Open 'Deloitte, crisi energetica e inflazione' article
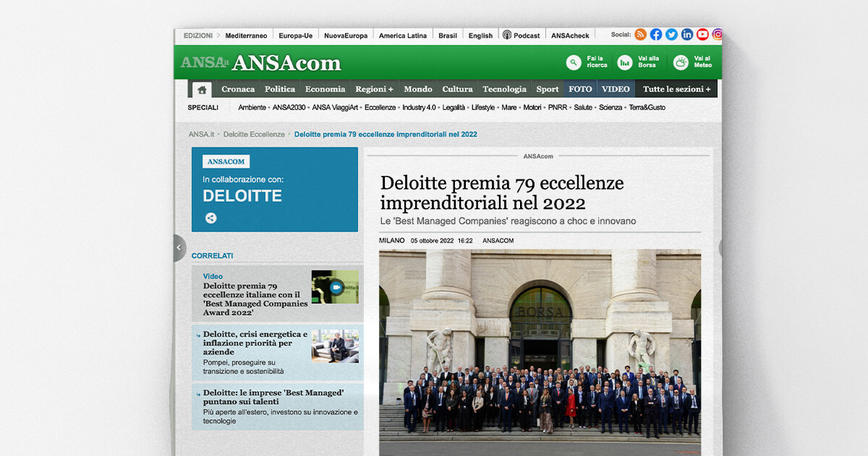This screenshot has height=456, width=868. click(255, 343)
